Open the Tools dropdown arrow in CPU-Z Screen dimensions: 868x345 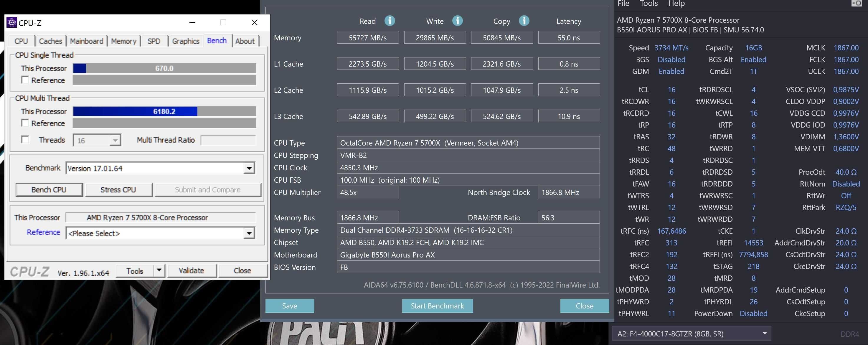coord(159,270)
